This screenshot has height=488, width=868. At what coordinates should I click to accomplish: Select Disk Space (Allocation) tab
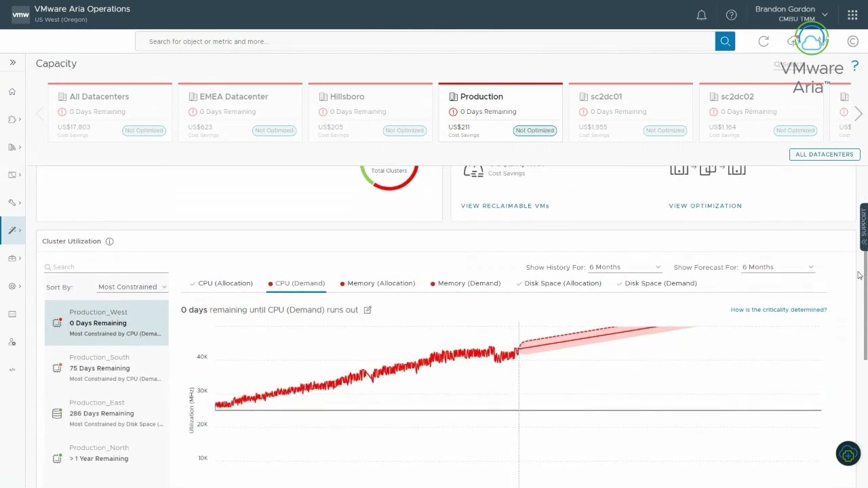562,283
